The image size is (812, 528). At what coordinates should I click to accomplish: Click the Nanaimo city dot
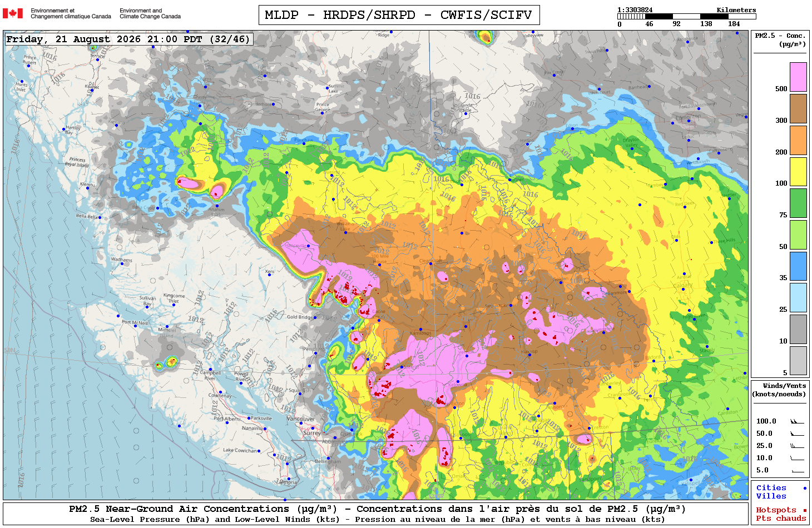pos(265,429)
